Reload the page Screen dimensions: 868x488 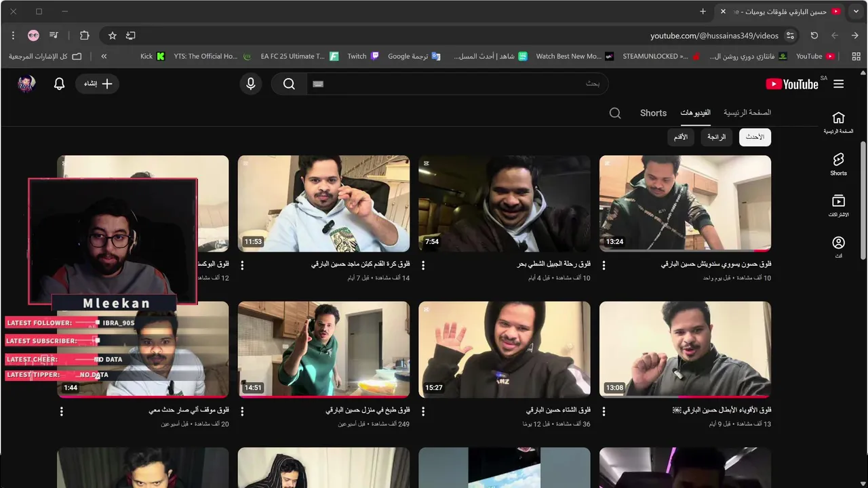814,35
